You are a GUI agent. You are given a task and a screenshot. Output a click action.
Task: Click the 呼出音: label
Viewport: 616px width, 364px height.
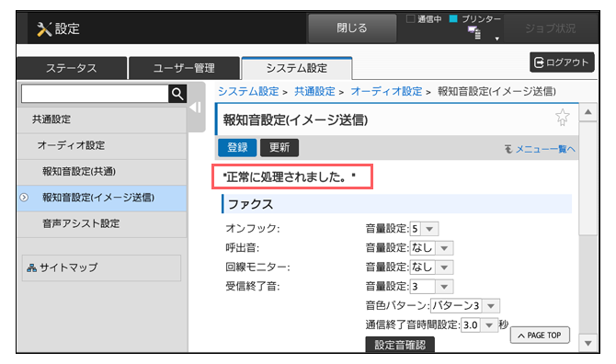click(x=243, y=248)
